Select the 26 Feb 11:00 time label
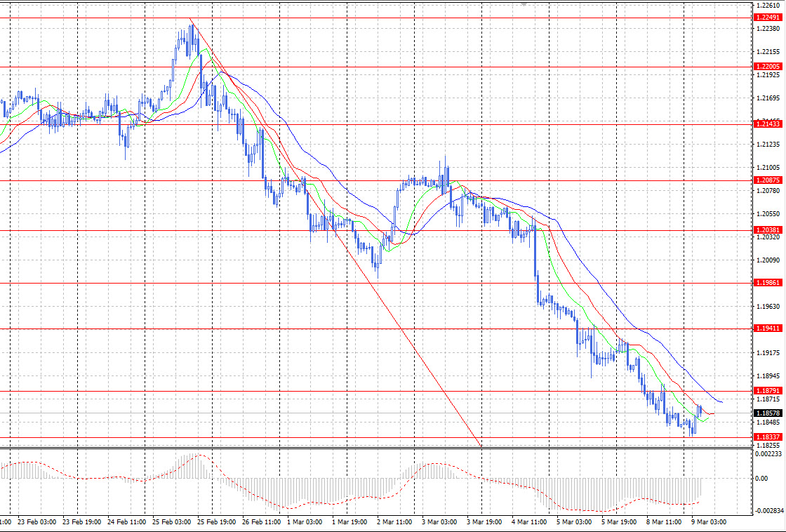The width and height of the screenshot is (786, 532). [x=262, y=522]
